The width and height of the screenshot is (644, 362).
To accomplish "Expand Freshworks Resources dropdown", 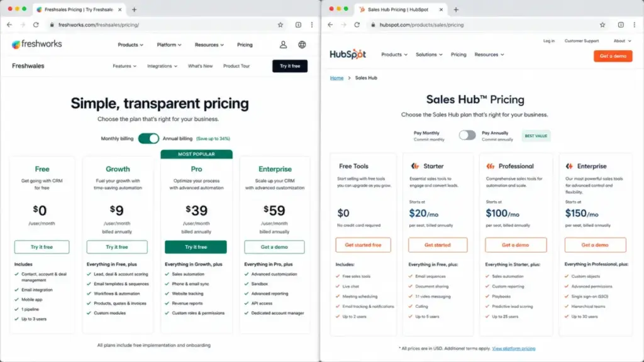I will pyautogui.click(x=209, y=45).
